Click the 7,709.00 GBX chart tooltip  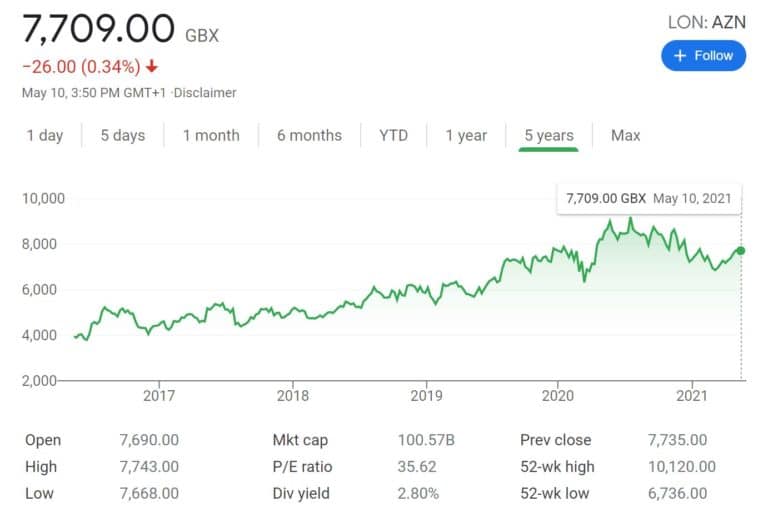point(649,199)
